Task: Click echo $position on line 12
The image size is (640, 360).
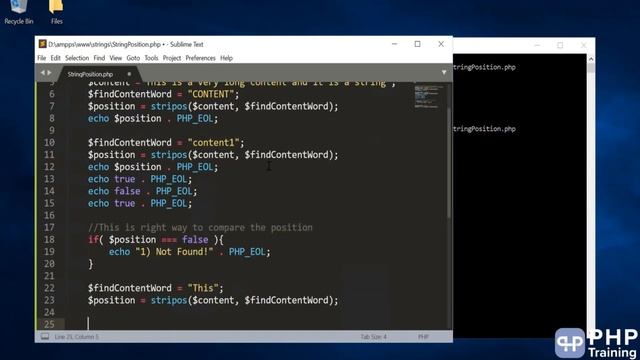Action: (x=124, y=167)
